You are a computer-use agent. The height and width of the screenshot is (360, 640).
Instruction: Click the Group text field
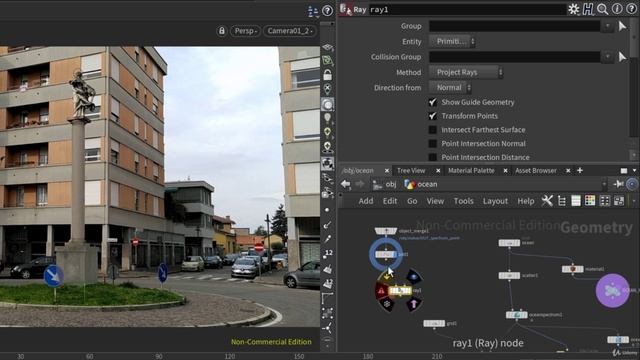[514, 26]
